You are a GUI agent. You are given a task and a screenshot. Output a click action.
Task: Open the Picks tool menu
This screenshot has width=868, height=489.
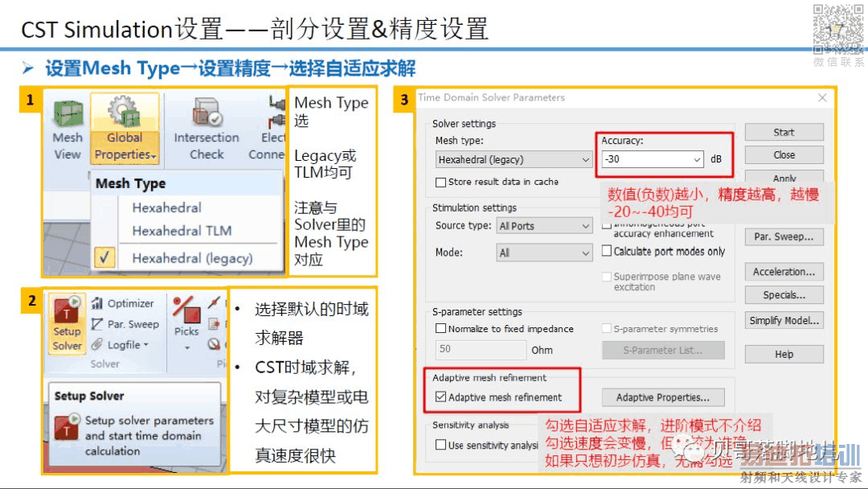(186, 324)
